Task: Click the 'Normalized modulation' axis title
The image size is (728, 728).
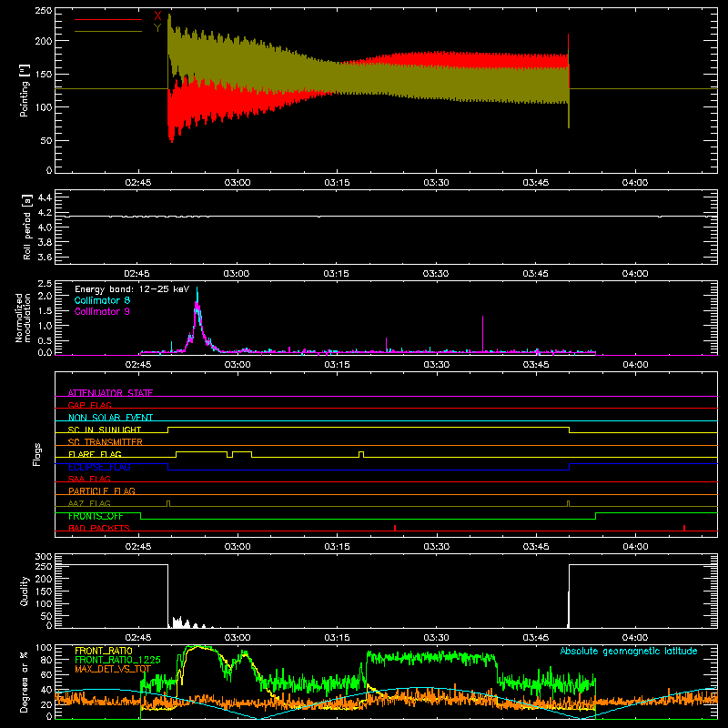Action: (24, 318)
